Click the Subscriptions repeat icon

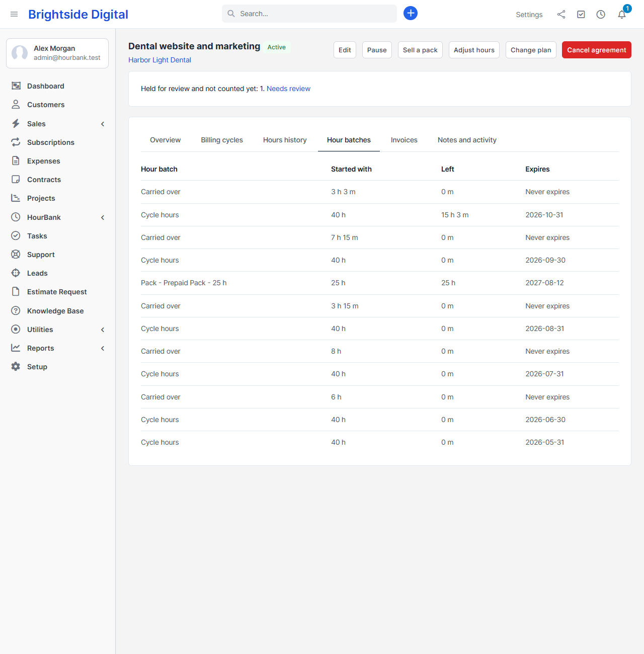coord(16,142)
